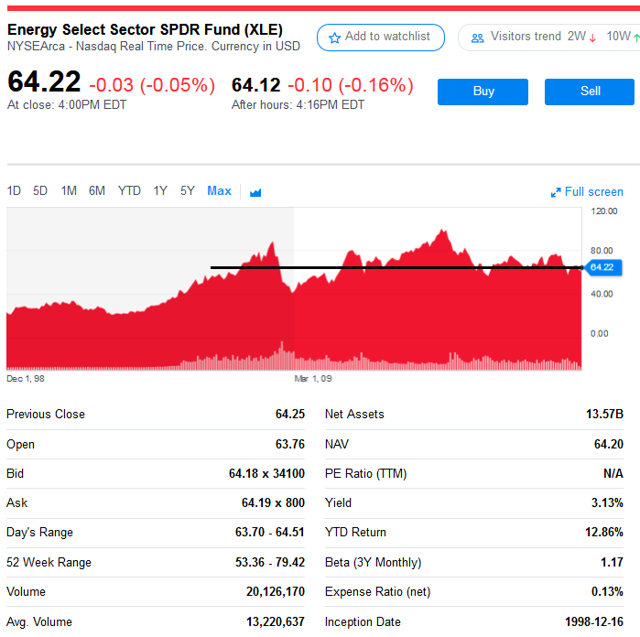Screen dimensions: 640x637
Task: Click the after hours price 64.12
Action: pos(256,85)
